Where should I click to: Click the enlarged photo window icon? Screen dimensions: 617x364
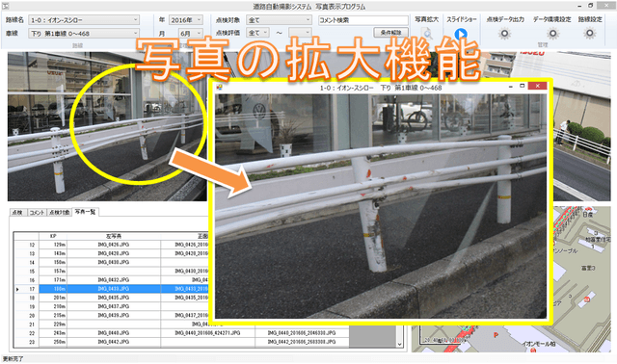point(219,88)
